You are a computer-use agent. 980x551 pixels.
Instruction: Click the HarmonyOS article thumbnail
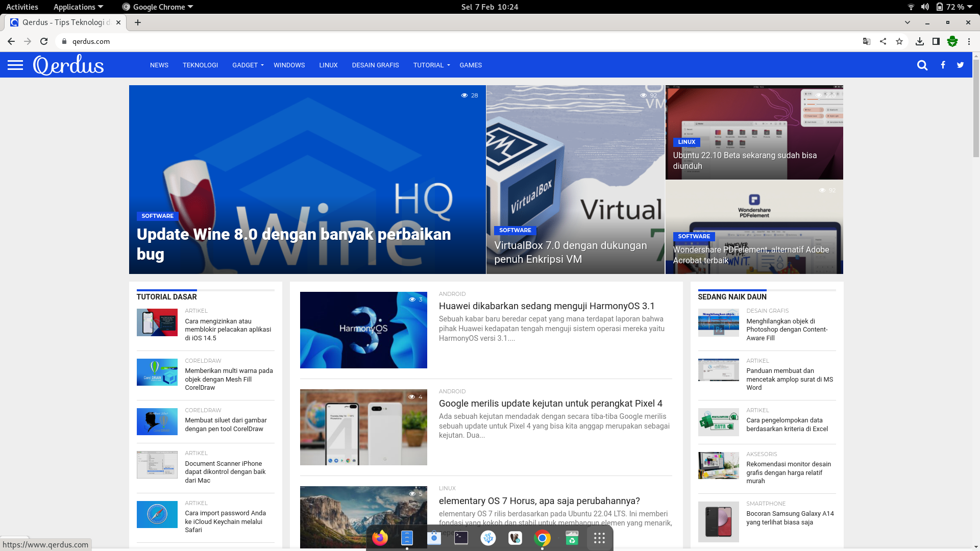[363, 330]
